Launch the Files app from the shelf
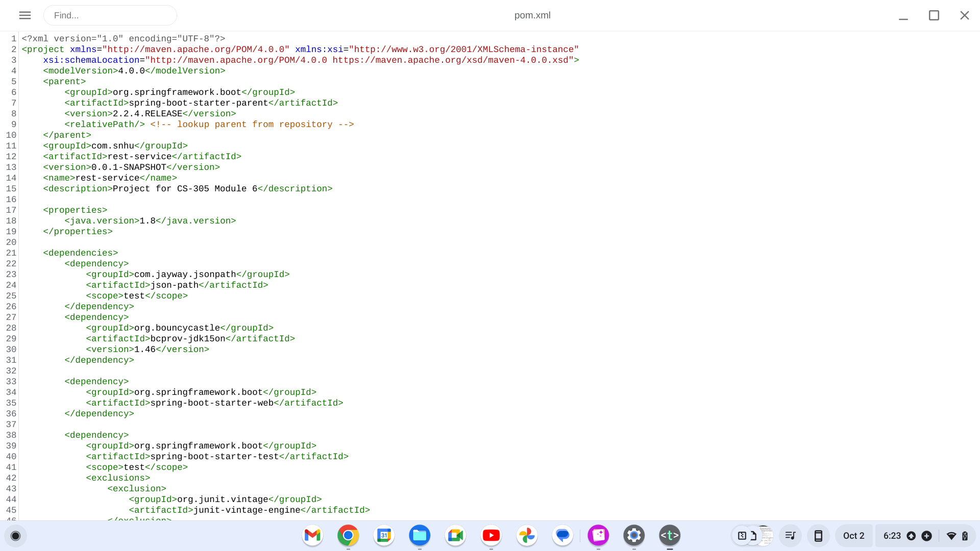980x551 pixels. pos(420,536)
